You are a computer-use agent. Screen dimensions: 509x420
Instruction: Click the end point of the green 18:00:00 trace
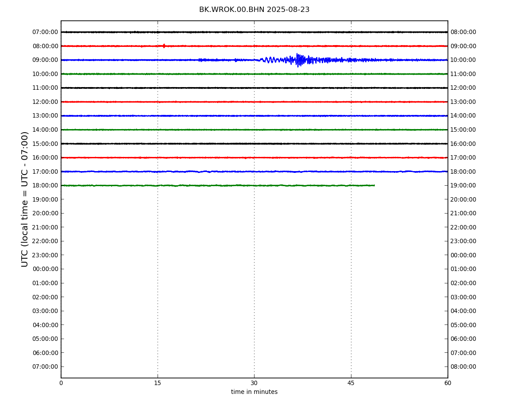374,185
